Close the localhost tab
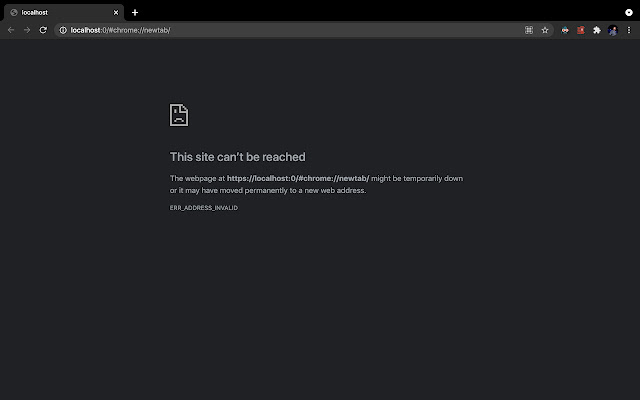 116,13
